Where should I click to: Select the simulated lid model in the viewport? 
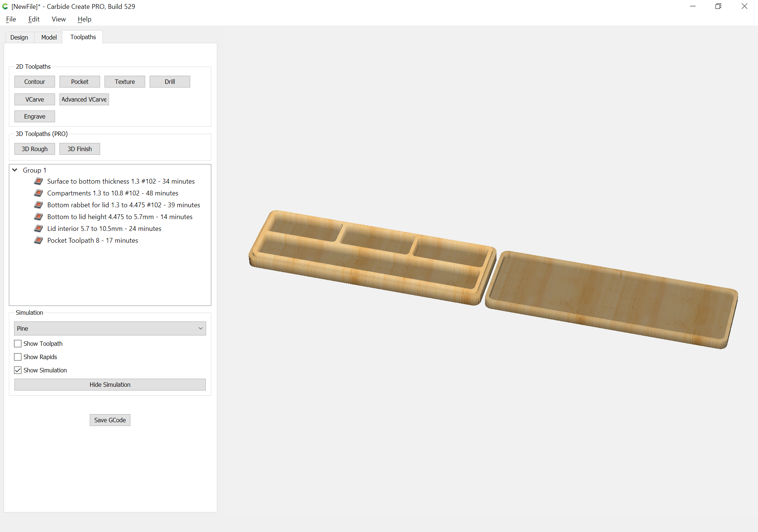(x=612, y=300)
